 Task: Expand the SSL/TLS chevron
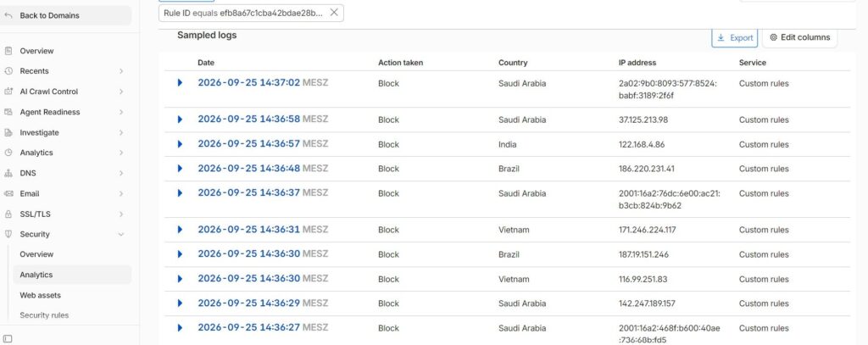[x=120, y=214]
